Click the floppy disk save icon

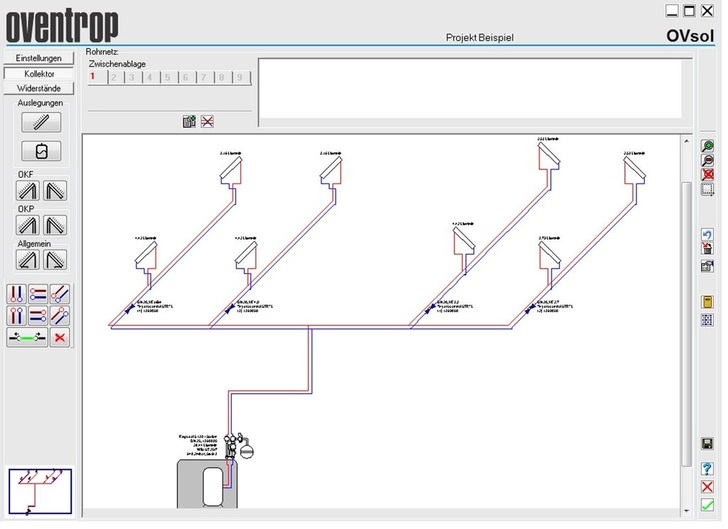(x=708, y=443)
